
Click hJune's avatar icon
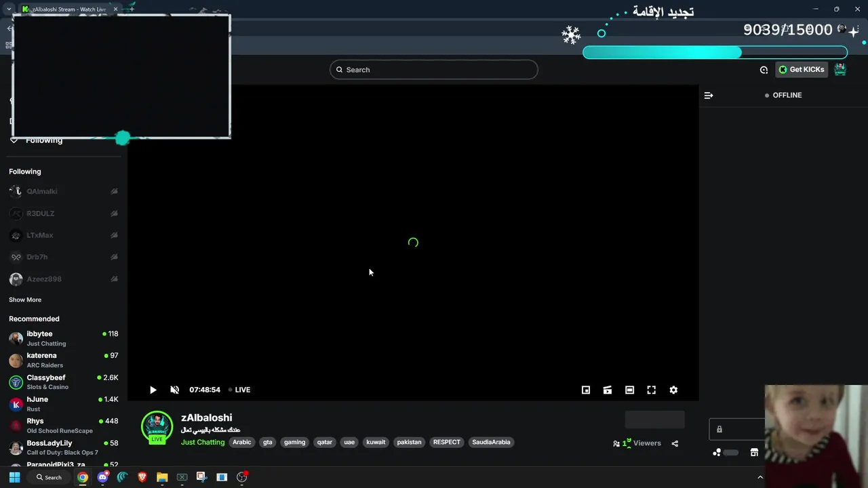(x=16, y=404)
